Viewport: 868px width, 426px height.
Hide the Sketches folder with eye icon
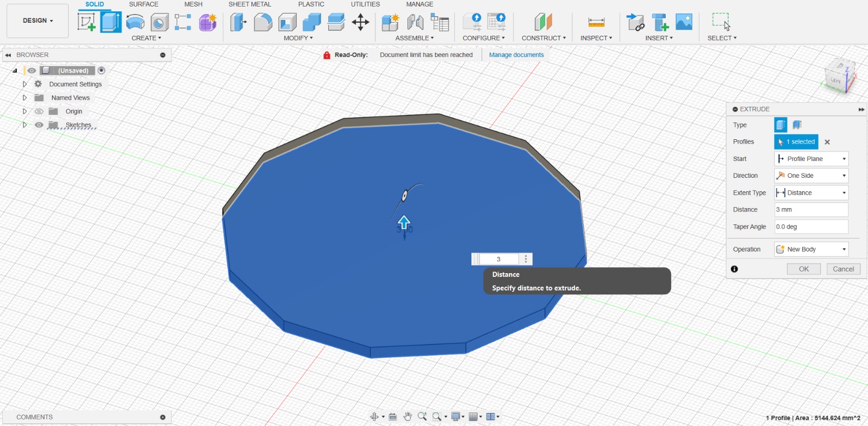[x=39, y=125]
